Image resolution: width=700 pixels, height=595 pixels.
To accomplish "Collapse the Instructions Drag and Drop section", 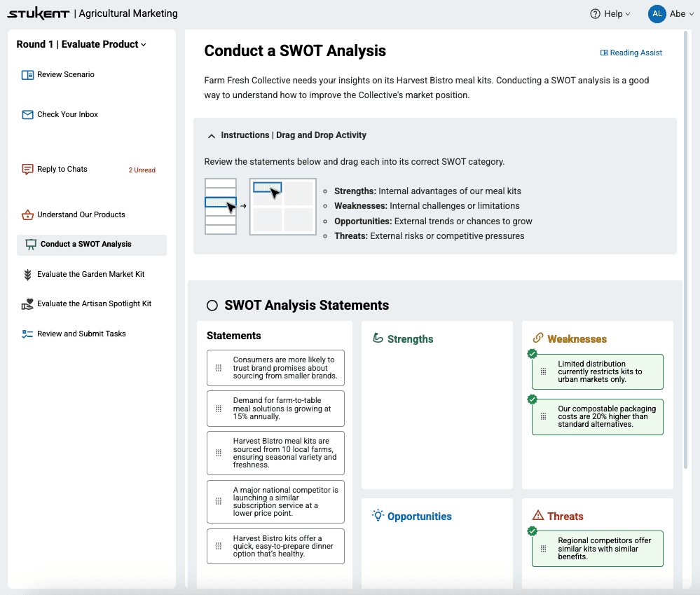I will pos(212,136).
